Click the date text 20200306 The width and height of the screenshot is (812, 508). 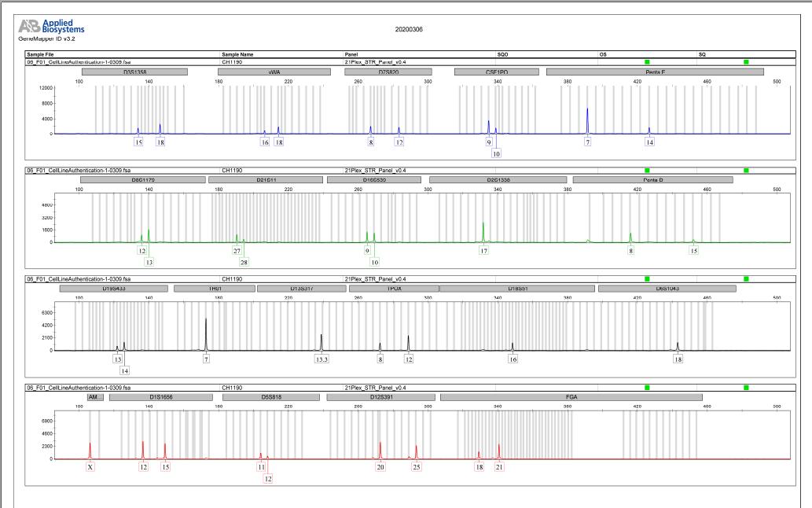click(409, 30)
